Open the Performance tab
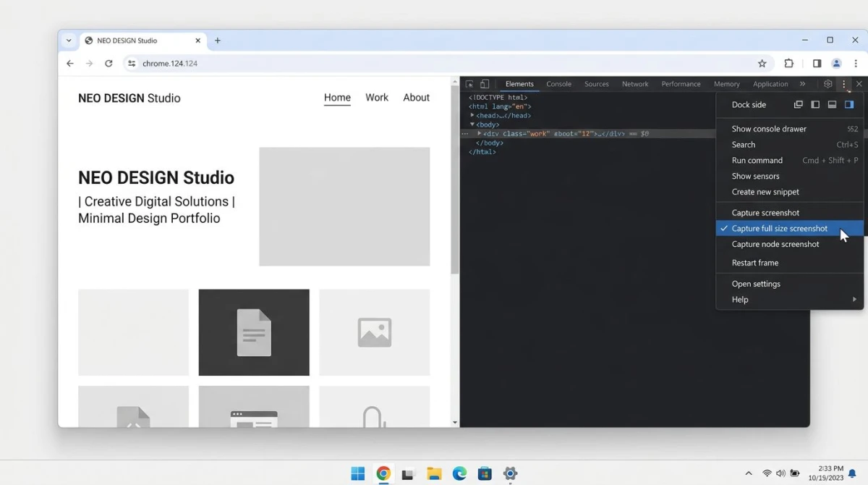 [681, 84]
